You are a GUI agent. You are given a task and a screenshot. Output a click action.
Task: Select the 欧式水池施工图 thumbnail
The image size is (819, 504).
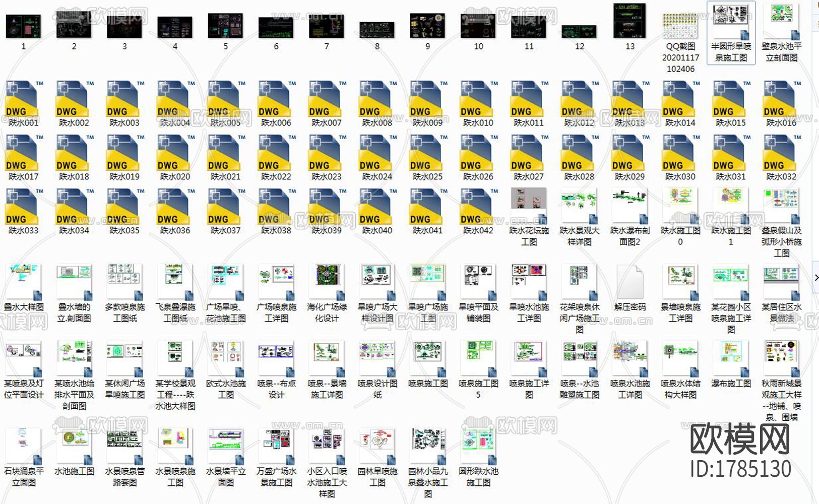click(226, 359)
